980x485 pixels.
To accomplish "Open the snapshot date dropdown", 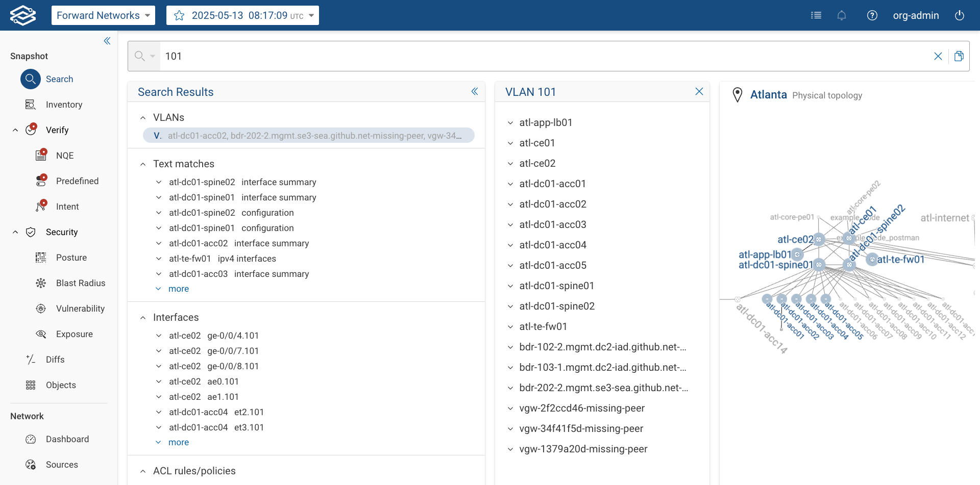I will pyautogui.click(x=311, y=15).
